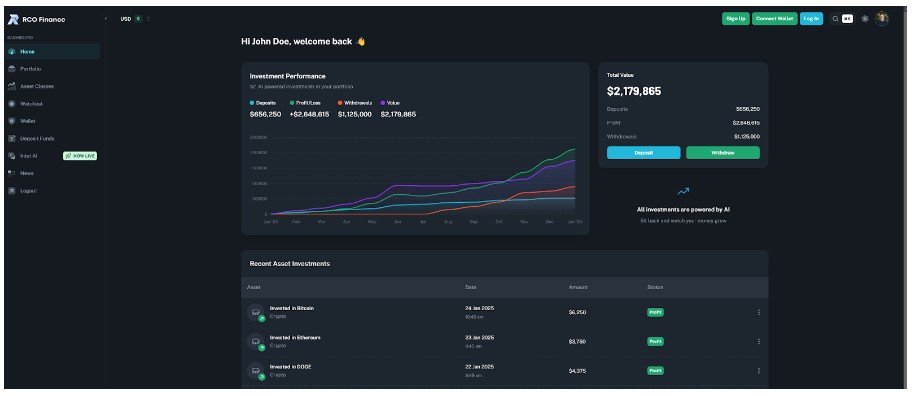This screenshot has width=912, height=396.
Task: Click the RCO Finance logo icon
Action: 13,19
